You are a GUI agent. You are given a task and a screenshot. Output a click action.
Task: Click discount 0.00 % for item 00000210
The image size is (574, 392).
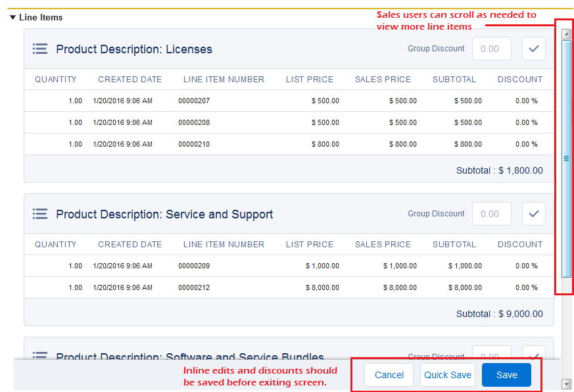coord(527,144)
